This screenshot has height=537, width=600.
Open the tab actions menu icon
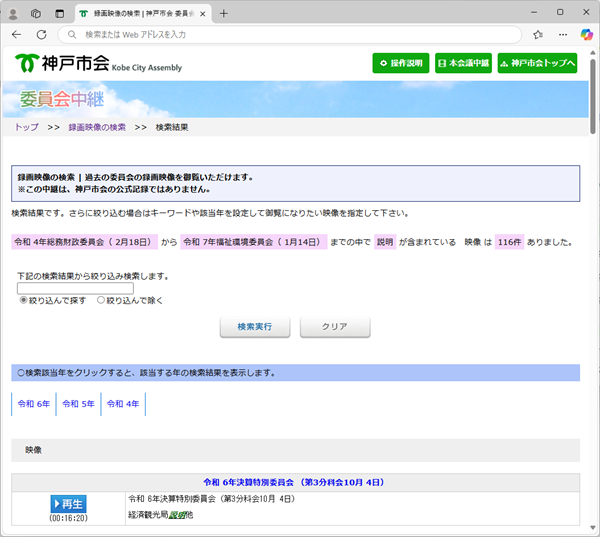59,13
